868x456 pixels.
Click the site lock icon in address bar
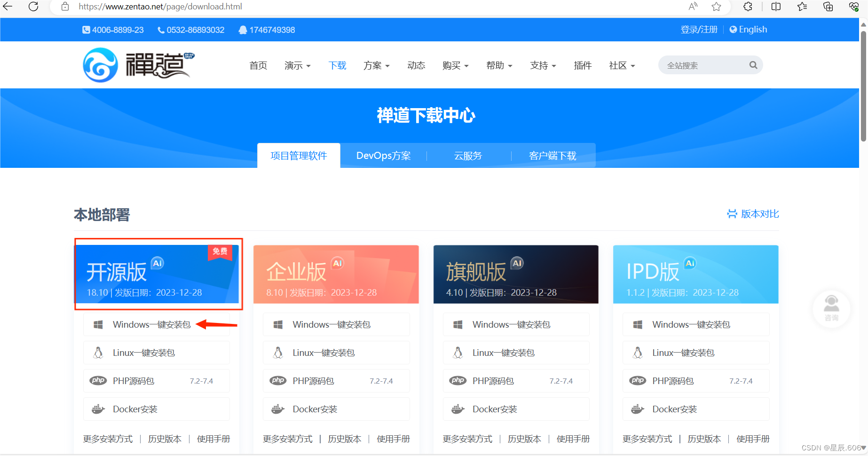[x=65, y=7]
